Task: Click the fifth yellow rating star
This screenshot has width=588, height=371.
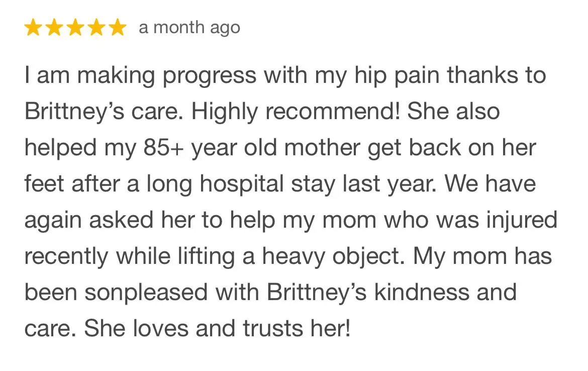Action: tap(118, 28)
